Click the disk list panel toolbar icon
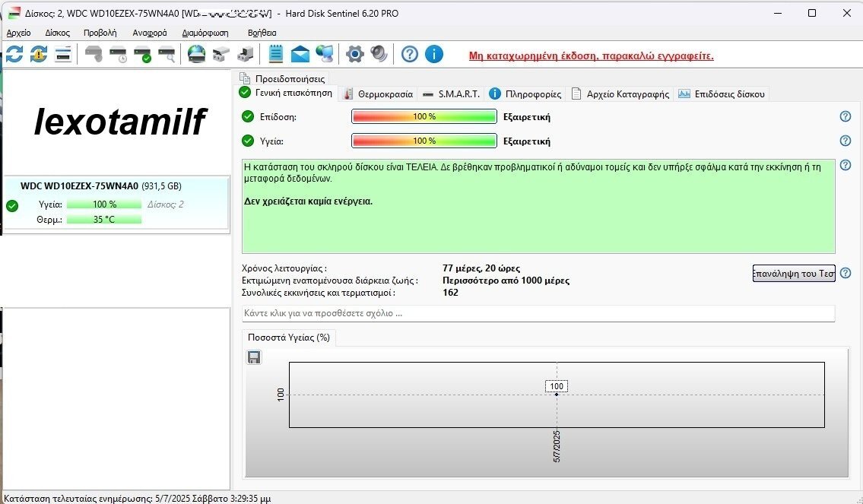 click(63, 54)
